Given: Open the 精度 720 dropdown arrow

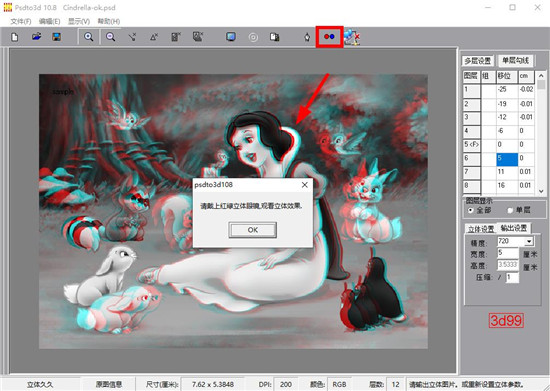Looking at the screenshot, I should 529,241.
